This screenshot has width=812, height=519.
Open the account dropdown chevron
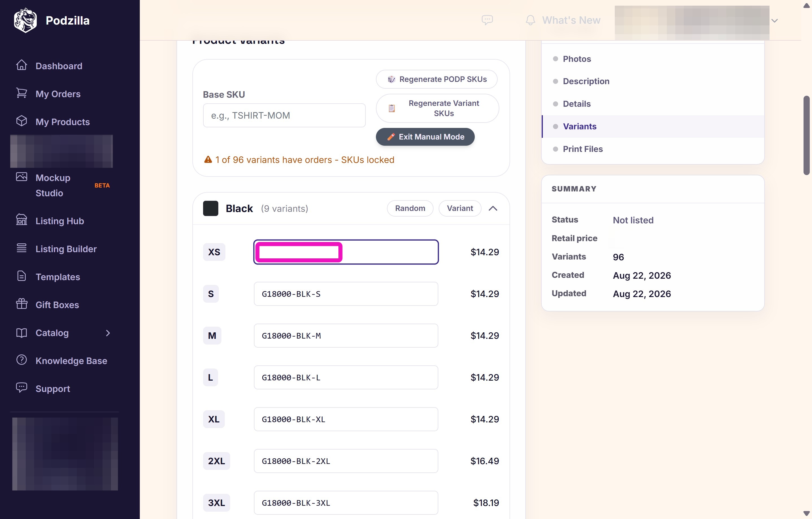(774, 21)
